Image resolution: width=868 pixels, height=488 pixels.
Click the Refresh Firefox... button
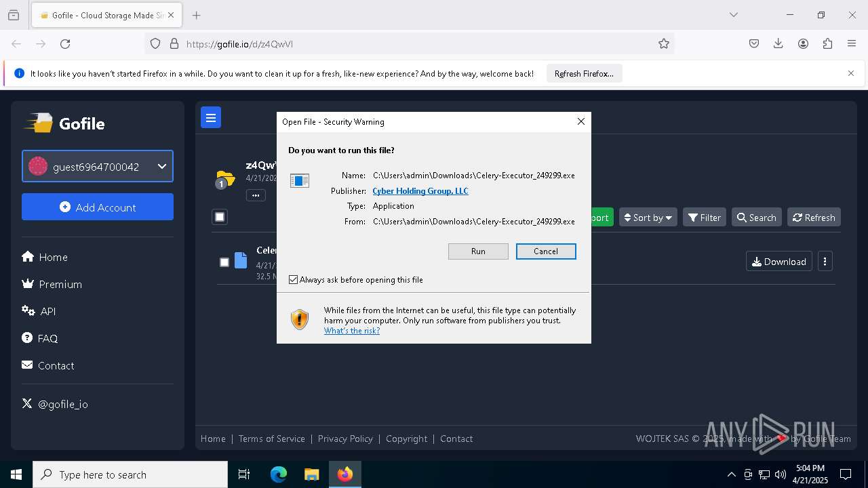pos(584,74)
